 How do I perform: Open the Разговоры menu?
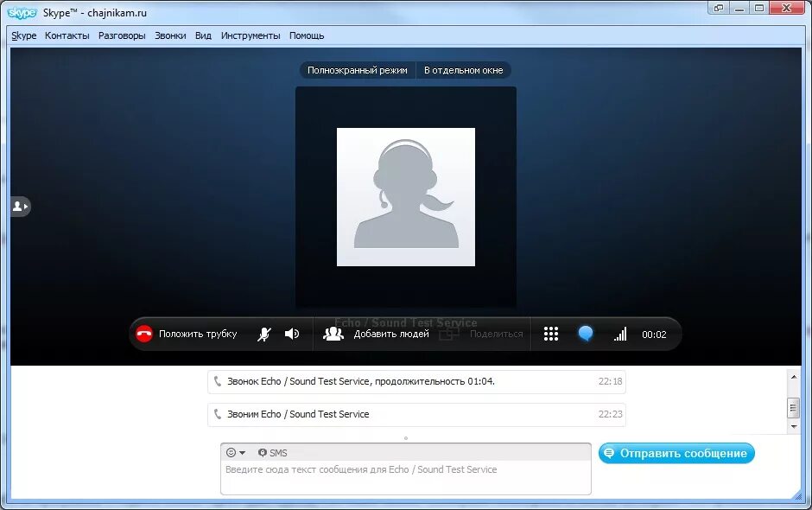[122, 35]
